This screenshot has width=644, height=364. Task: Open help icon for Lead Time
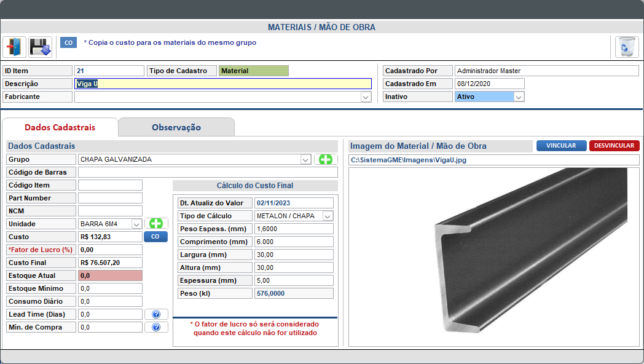156,314
